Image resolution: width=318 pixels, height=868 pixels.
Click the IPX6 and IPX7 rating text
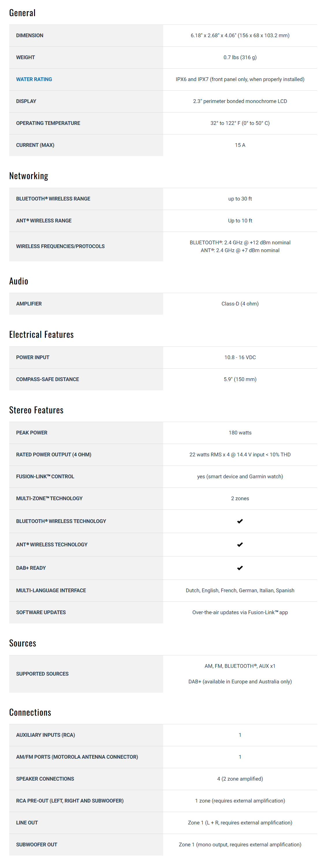[240, 79]
